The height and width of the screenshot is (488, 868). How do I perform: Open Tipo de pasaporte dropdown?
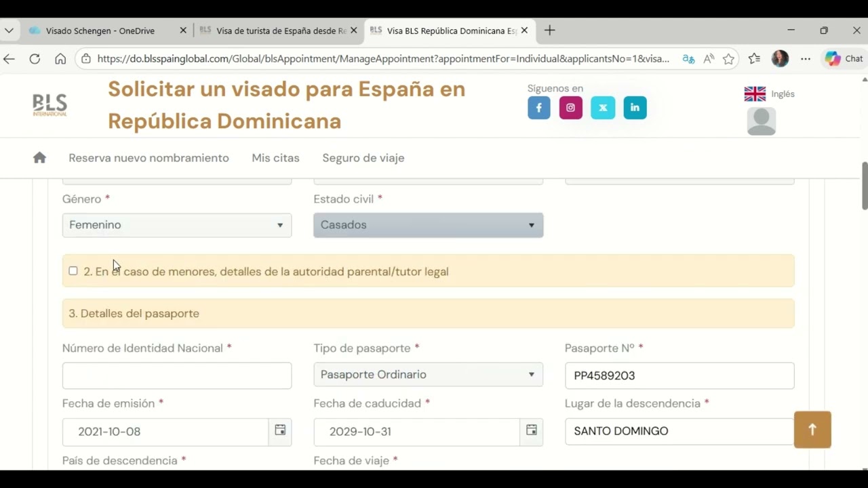point(428,375)
